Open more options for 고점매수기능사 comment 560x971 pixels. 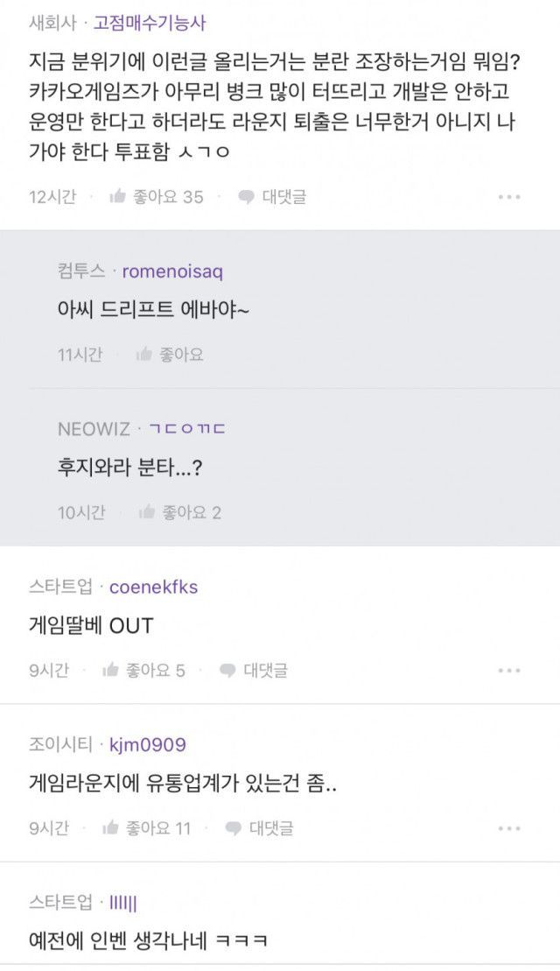509,197
